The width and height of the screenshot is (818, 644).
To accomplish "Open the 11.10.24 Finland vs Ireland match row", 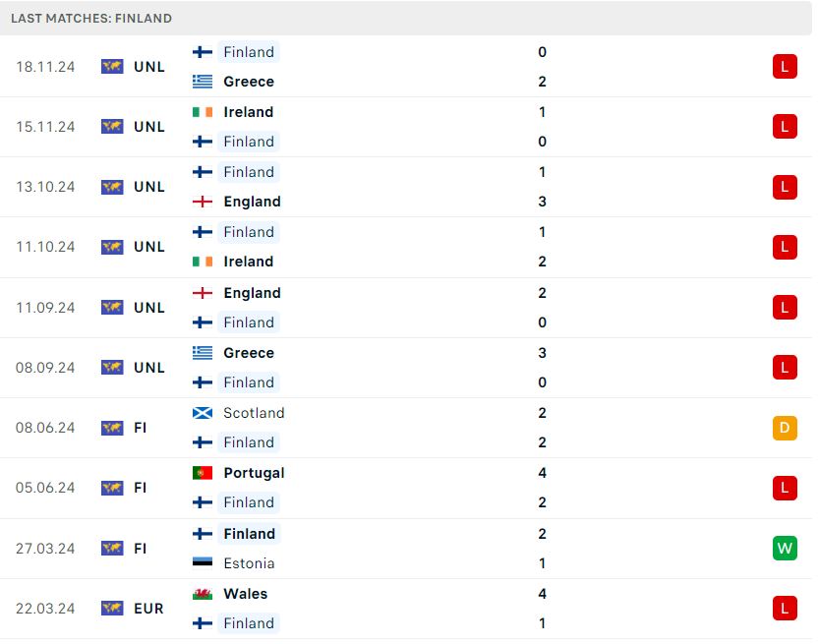I will click(x=406, y=247).
